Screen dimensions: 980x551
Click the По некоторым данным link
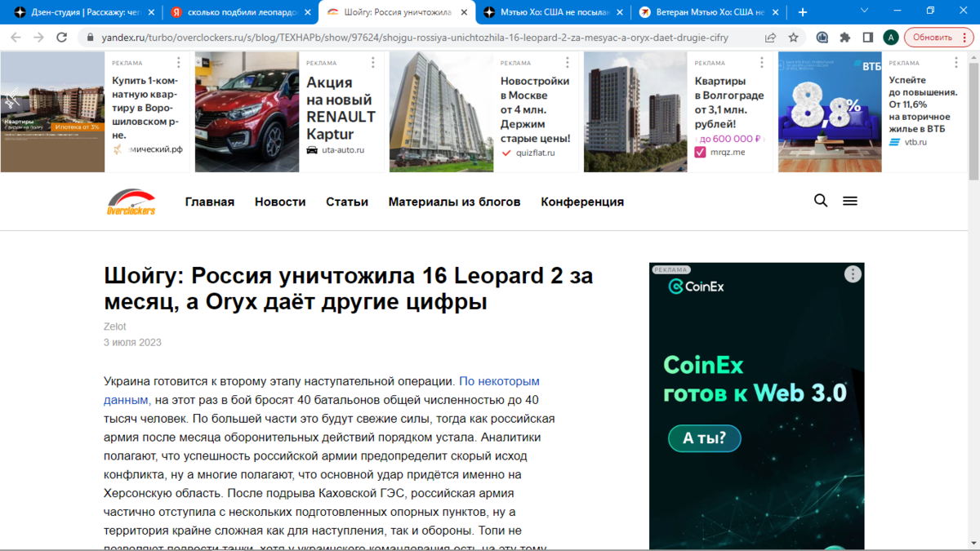click(x=322, y=391)
